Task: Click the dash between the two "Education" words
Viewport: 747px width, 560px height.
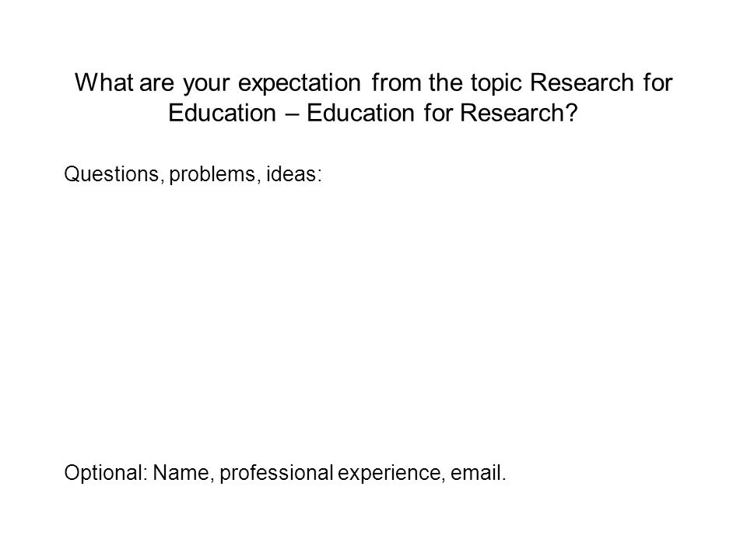Action: tap(292, 114)
